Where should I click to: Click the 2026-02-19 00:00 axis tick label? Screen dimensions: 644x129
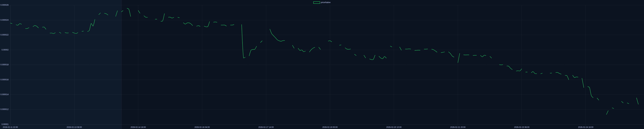pos(330,127)
